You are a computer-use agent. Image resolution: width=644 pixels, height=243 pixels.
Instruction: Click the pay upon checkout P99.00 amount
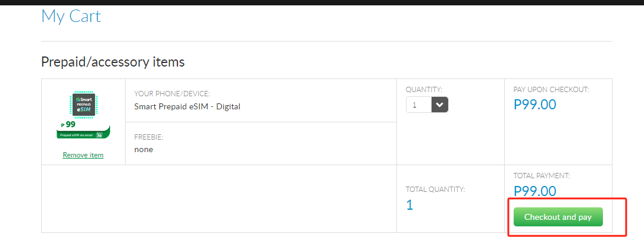(534, 105)
